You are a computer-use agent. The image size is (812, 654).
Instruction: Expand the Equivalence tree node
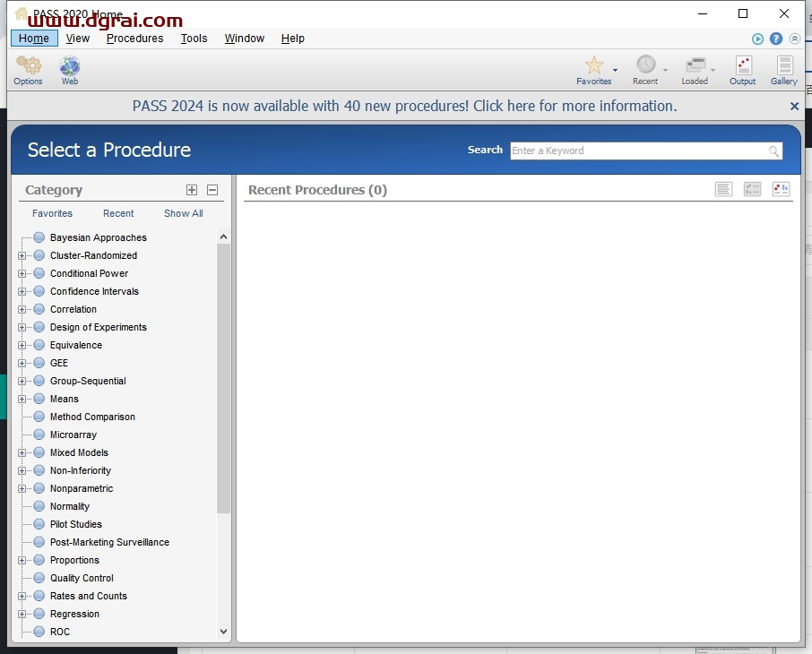point(22,346)
